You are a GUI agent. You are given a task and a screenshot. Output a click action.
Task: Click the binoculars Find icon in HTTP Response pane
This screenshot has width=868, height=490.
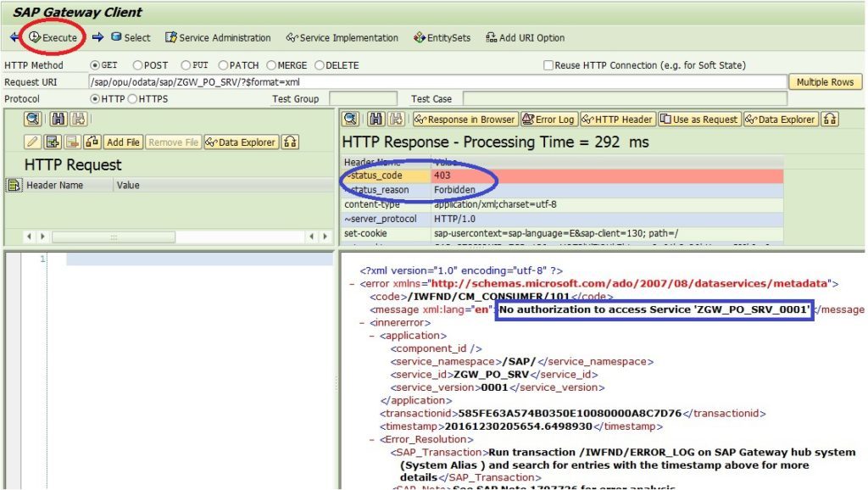[376, 119]
